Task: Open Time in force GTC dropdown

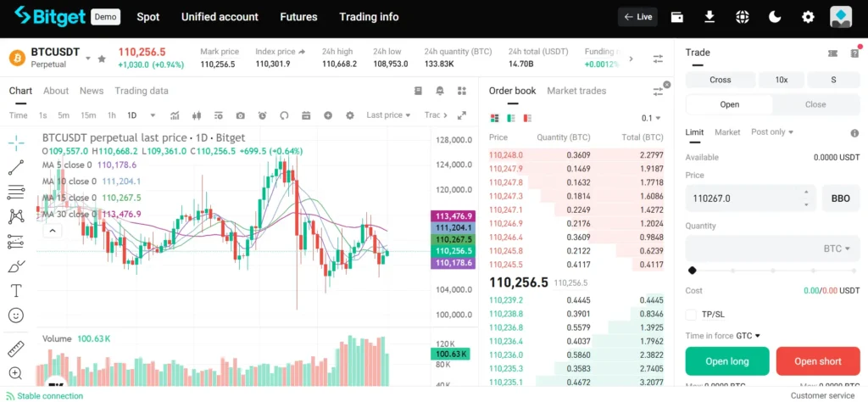Action: [748, 336]
